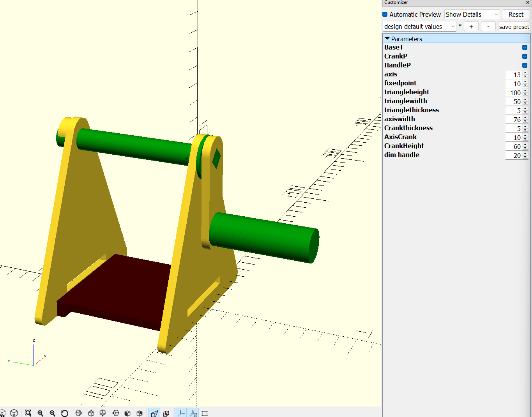Switch to Bottom view cube icon
The image size is (532, 417).
pos(103,413)
